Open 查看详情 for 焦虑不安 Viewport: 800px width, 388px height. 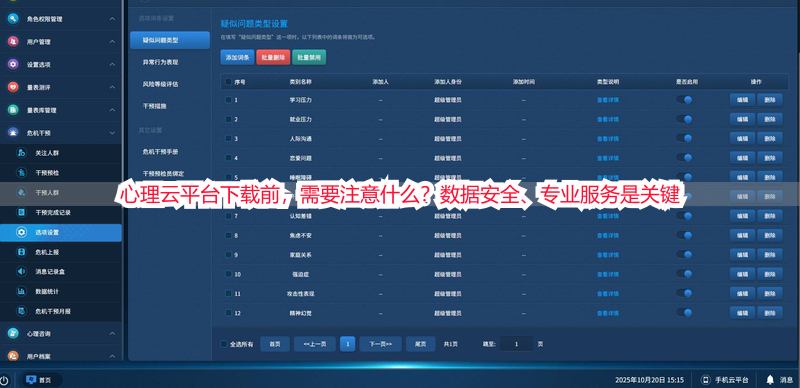click(x=608, y=235)
